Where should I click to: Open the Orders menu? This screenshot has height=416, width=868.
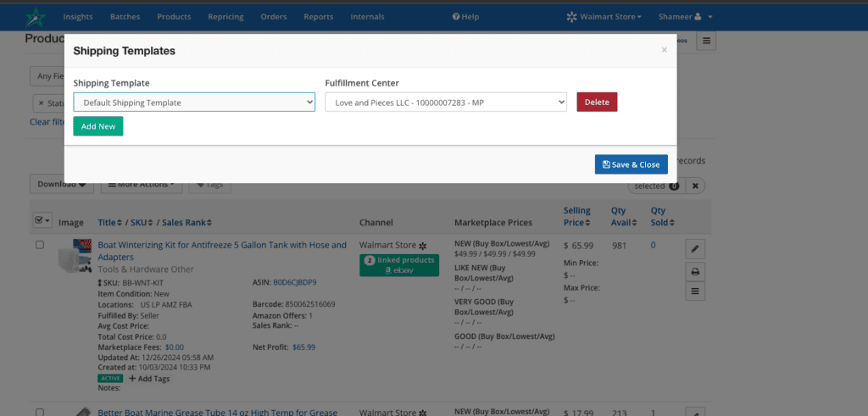(x=274, y=17)
